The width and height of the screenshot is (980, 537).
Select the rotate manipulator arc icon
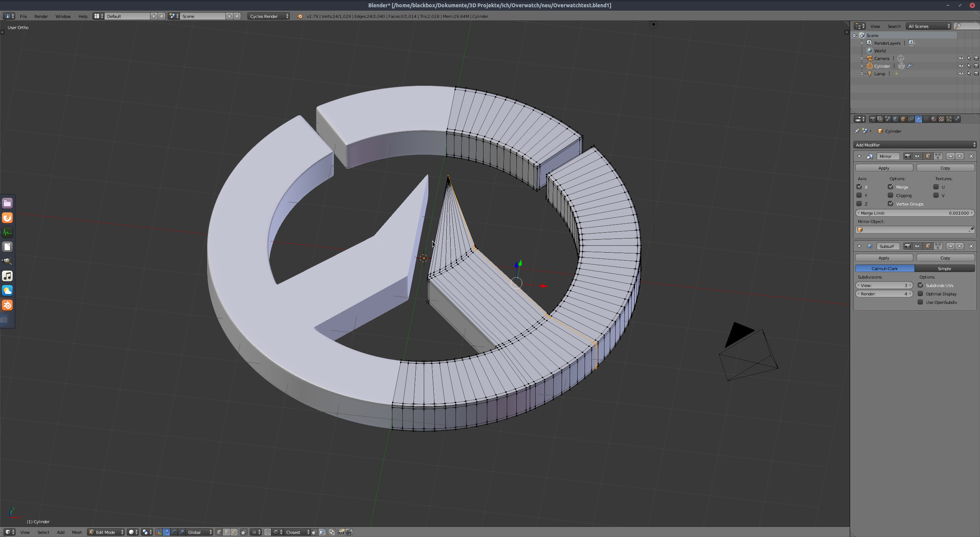(174, 532)
